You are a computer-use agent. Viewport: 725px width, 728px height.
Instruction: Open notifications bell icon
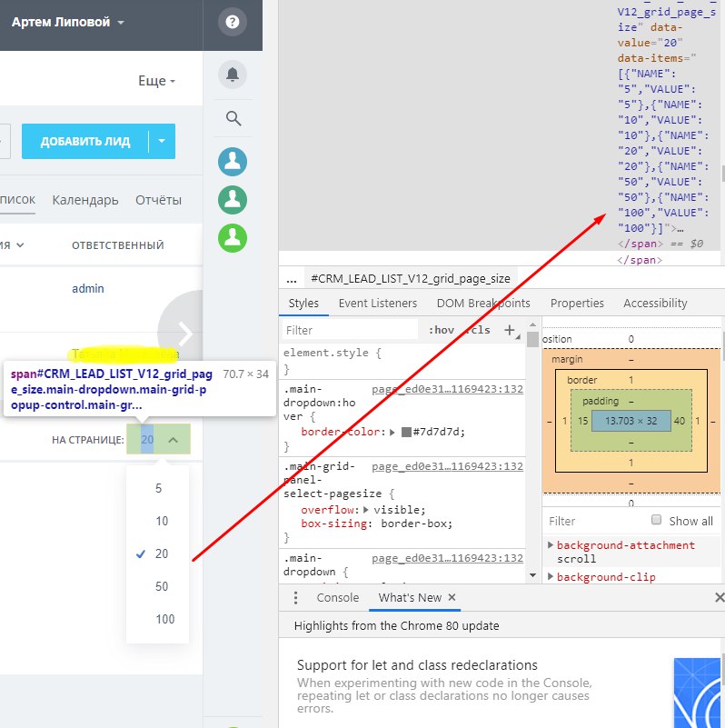point(232,75)
